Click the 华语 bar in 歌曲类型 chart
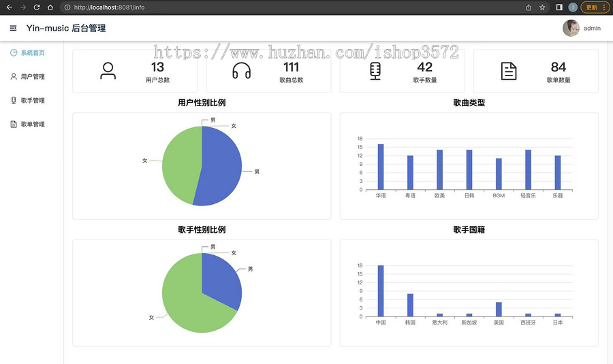This screenshot has width=613, height=364. coord(381,167)
